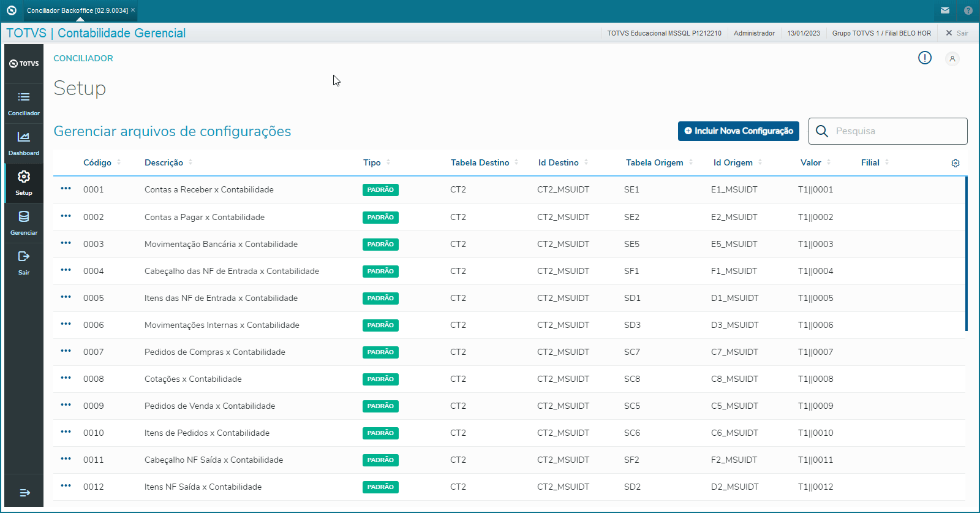This screenshot has height=513, width=980.
Task: Click the SC6 origin table cell
Action: point(632,433)
